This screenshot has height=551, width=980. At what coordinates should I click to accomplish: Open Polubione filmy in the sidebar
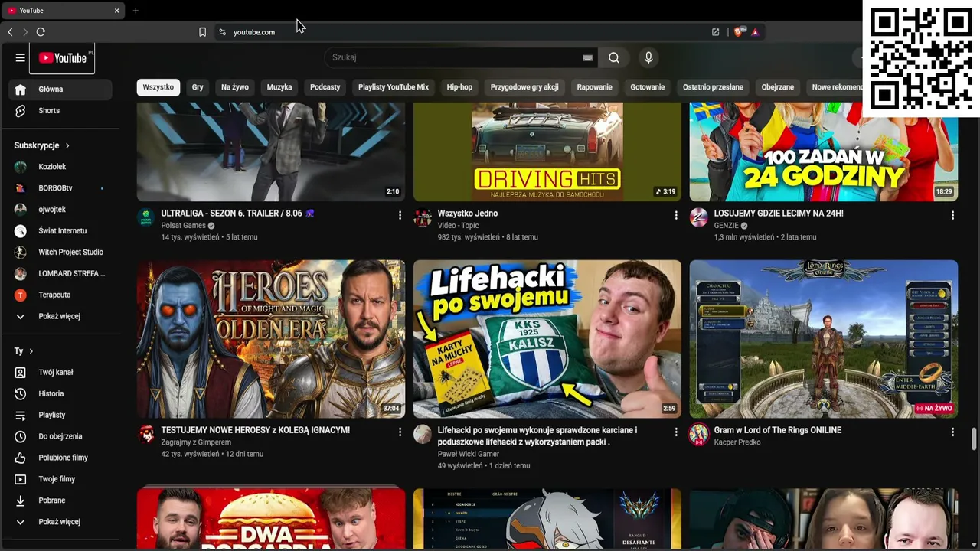click(60, 458)
